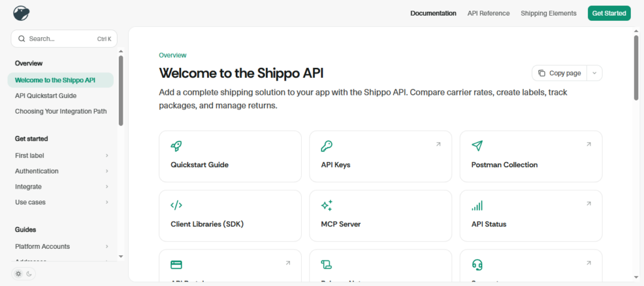Click the Shippo hippo logo
The height and width of the screenshot is (286, 644).
click(x=21, y=13)
